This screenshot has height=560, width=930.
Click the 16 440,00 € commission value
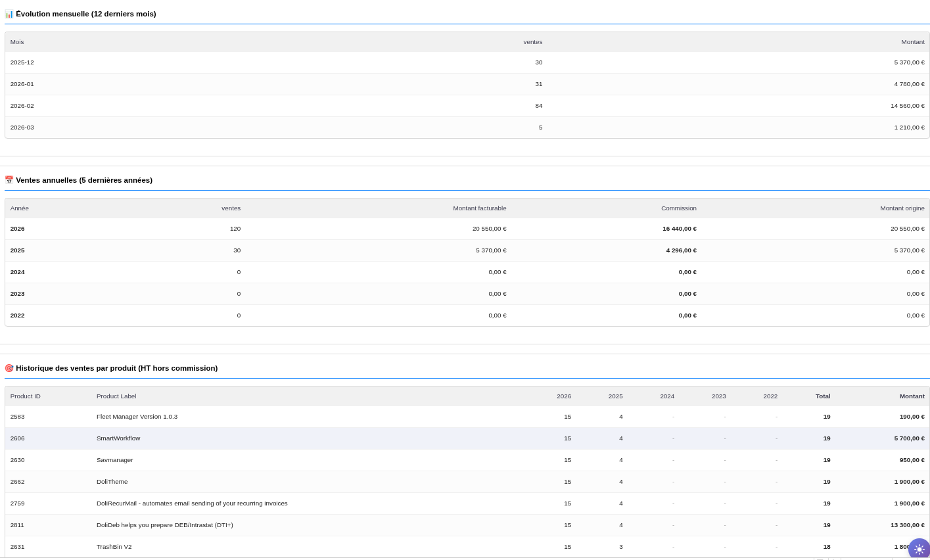[x=679, y=229]
